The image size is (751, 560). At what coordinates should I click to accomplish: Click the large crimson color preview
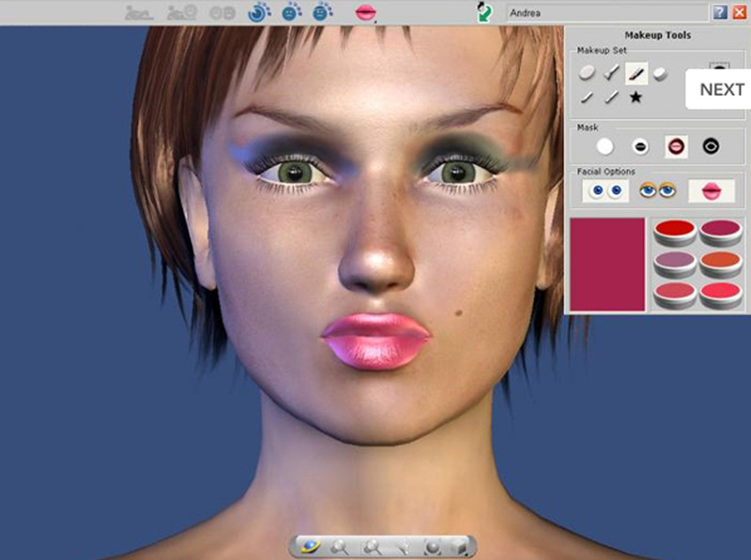coord(607,265)
